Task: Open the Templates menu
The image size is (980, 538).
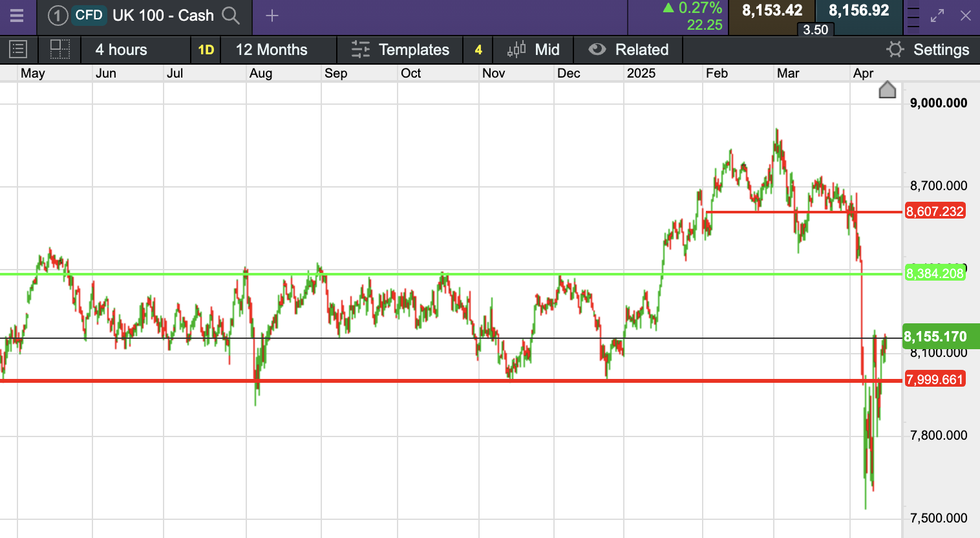Action: tap(400, 50)
